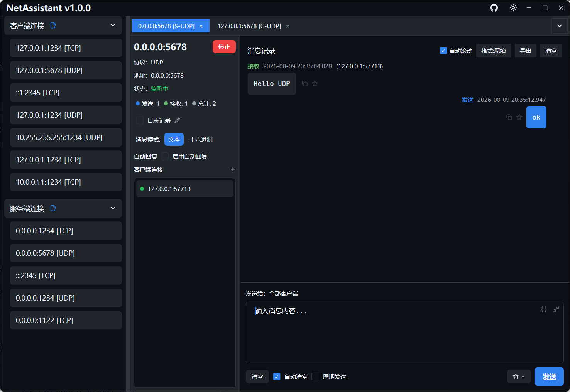Copy the Hello UDP message
Image resolution: width=570 pixels, height=392 pixels.
tap(304, 84)
